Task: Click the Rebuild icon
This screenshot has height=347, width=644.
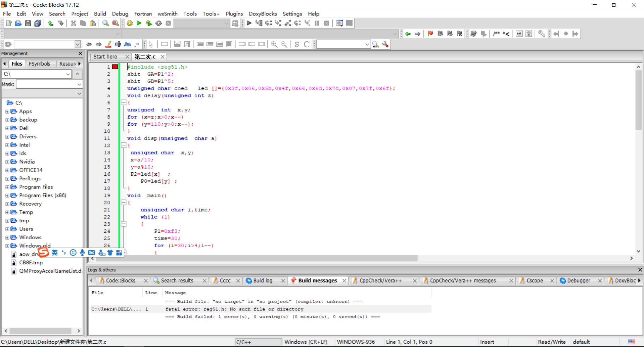Action: click(158, 23)
